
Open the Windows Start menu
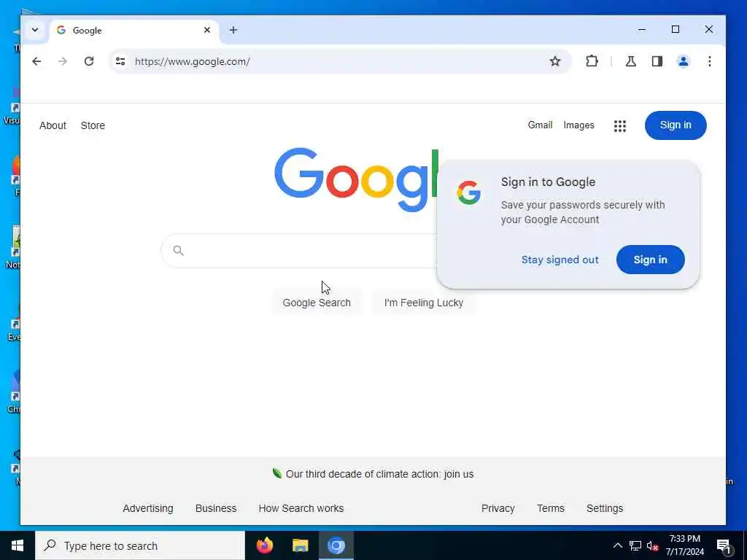click(x=18, y=545)
